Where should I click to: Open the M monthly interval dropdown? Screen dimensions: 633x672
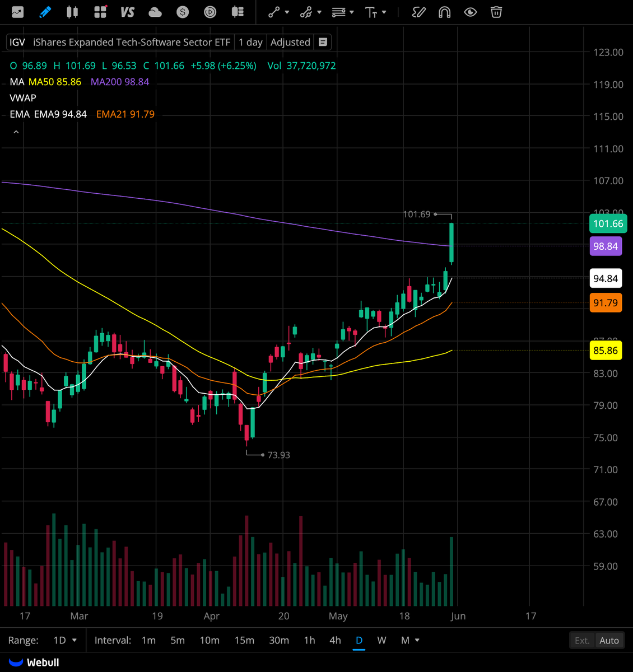410,640
